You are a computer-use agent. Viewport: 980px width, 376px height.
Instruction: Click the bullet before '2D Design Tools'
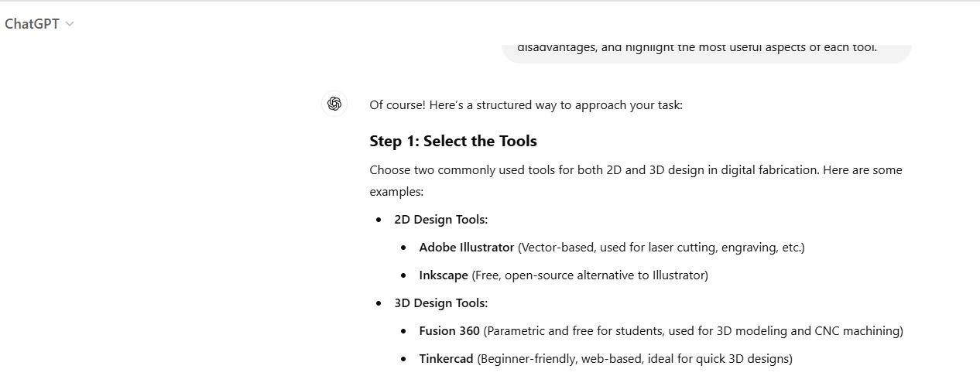pos(379,220)
